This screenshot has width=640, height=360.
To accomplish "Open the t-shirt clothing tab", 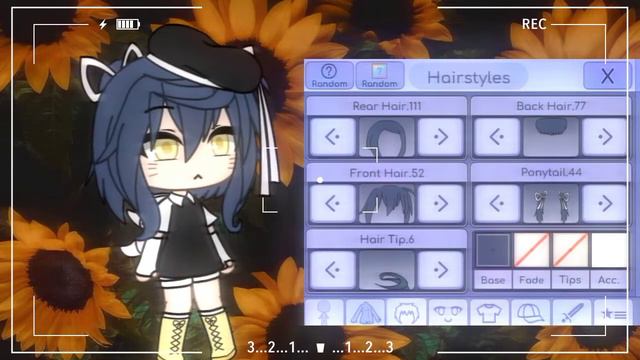I will [489, 312].
